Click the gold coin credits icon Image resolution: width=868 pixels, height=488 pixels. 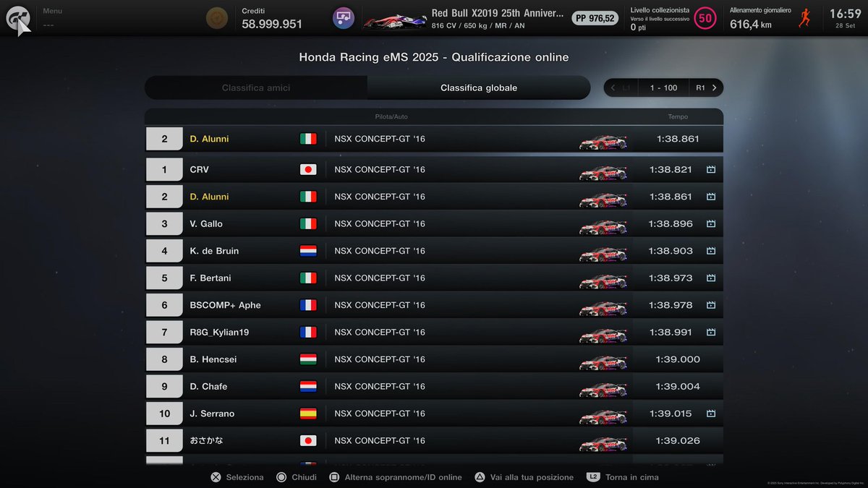point(216,18)
